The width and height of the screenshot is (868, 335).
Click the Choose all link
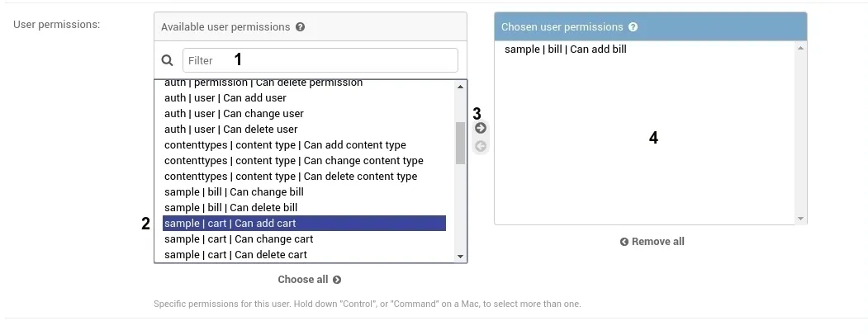tap(309, 280)
